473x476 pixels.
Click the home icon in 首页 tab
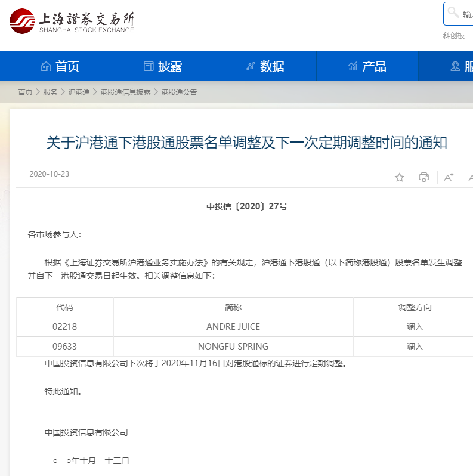tap(46, 66)
